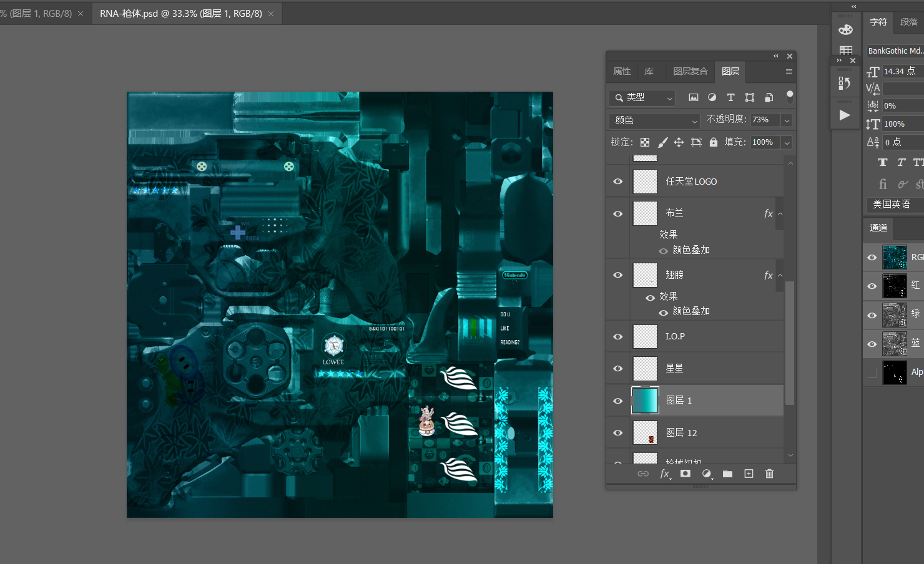
Task: Collapse the Layers panel group to icons
Action: click(776, 56)
